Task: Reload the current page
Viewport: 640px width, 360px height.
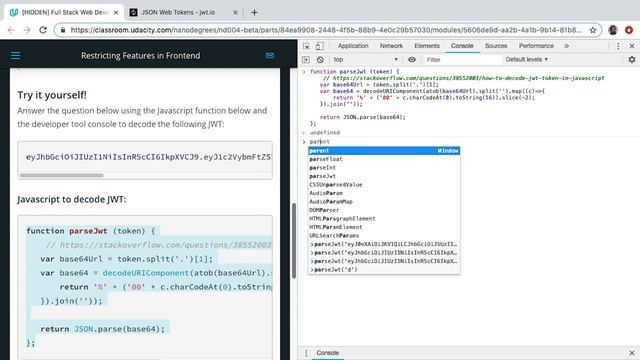Action: pos(43,30)
